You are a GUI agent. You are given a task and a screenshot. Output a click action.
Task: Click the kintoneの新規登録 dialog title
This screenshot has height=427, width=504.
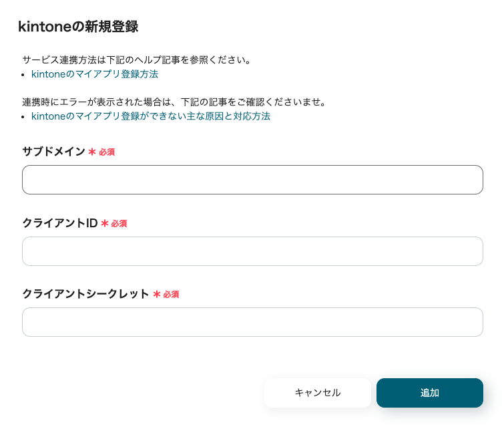click(78, 27)
